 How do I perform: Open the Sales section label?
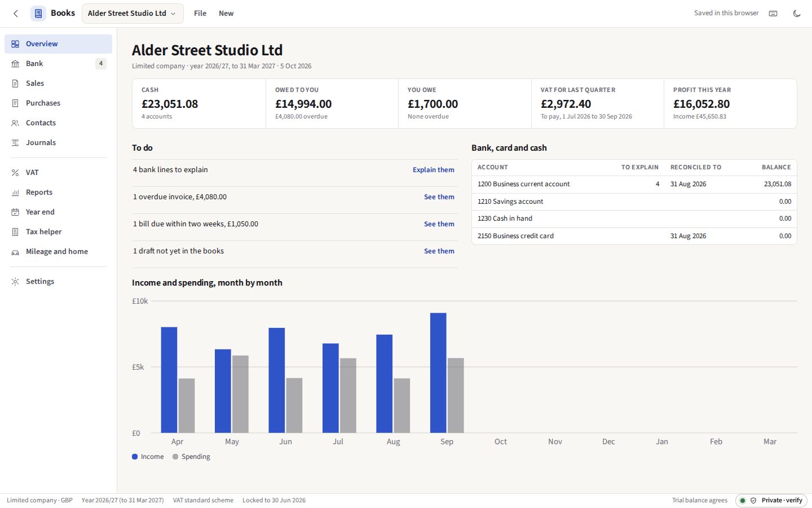[35, 84]
